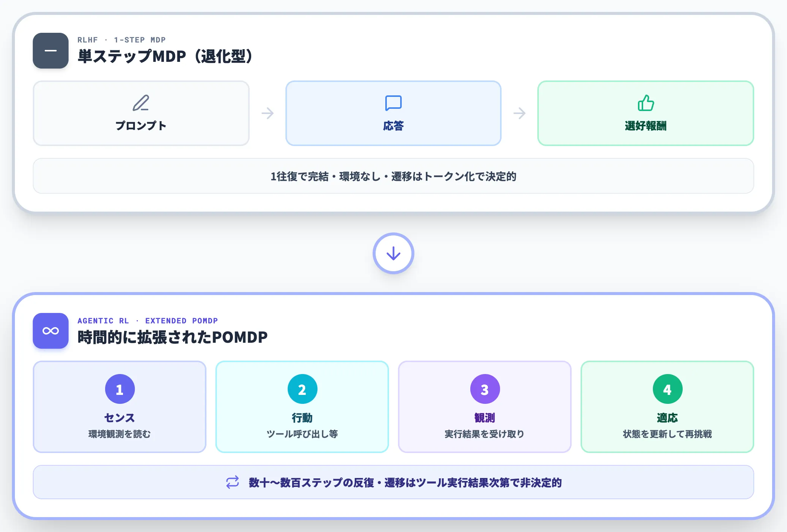The height and width of the screenshot is (532, 787).
Task: Click the heading 単ステップMDP（退化型）
Action: pos(166,56)
